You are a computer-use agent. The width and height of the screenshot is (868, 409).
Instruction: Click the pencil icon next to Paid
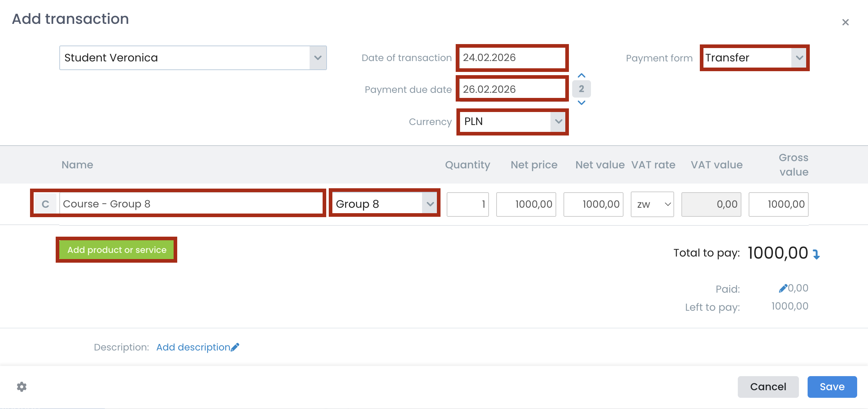point(783,288)
